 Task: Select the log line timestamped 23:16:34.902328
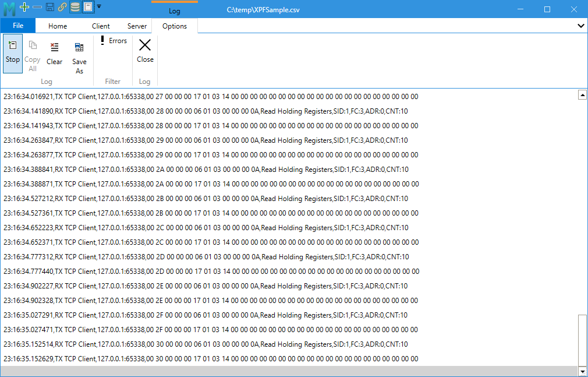(211, 301)
